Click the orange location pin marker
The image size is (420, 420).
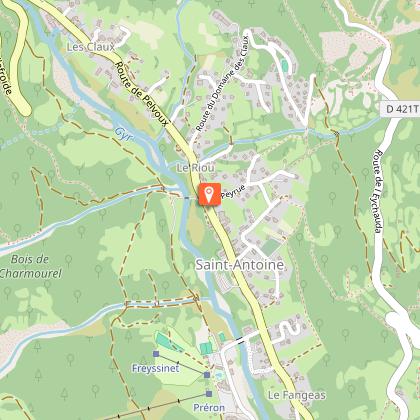pyautogui.click(x=210, y=194)
